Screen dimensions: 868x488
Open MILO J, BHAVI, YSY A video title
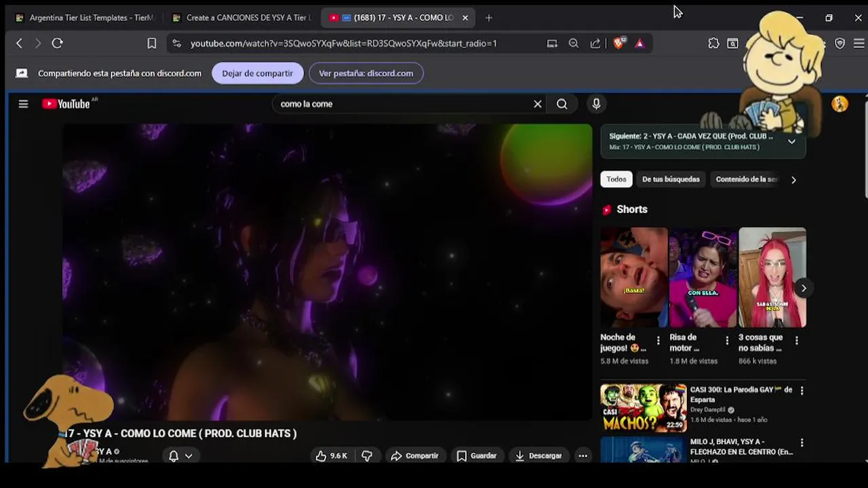pyautogui.click(x=741, y=447)
